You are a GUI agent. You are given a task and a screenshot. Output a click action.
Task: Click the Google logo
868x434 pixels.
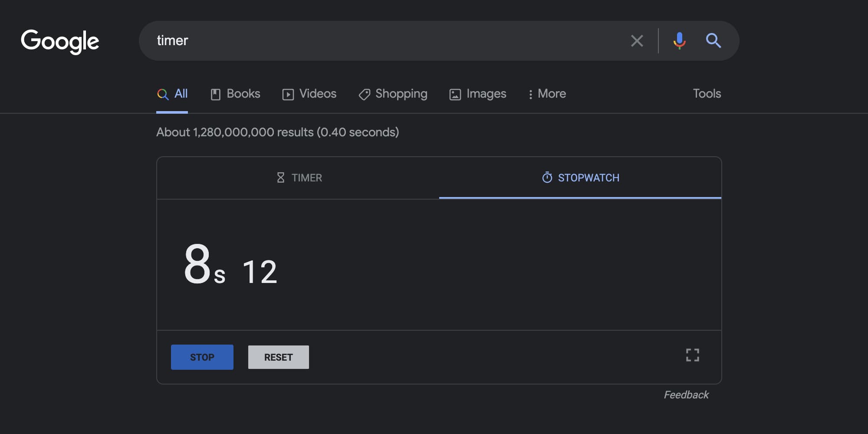[60, 41]
